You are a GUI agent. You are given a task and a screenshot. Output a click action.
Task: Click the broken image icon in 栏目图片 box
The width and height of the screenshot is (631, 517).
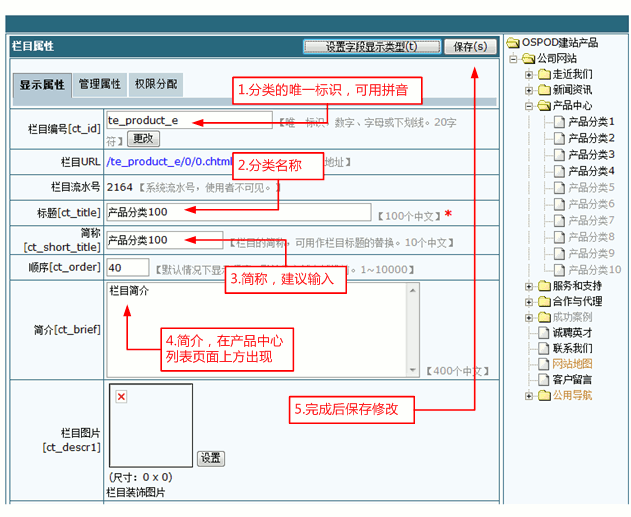121,397
